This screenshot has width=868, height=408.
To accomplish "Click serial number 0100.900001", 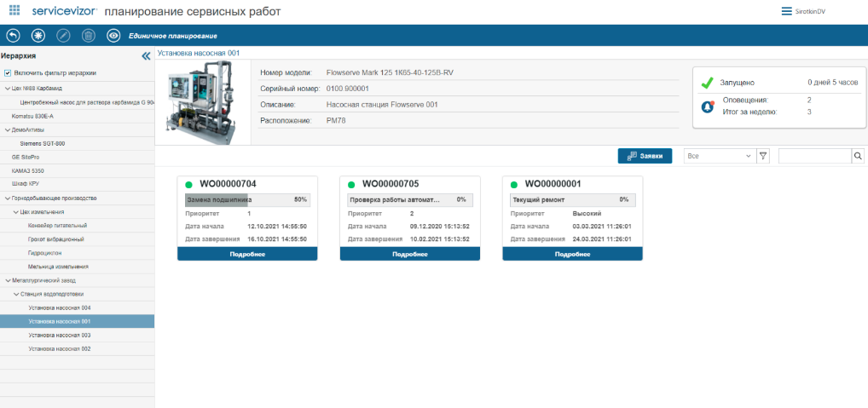I will coord(348,89).
